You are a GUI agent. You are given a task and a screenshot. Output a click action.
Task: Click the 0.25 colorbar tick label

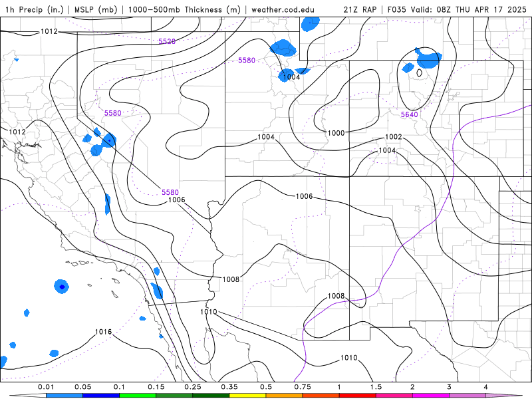[193, 387]
